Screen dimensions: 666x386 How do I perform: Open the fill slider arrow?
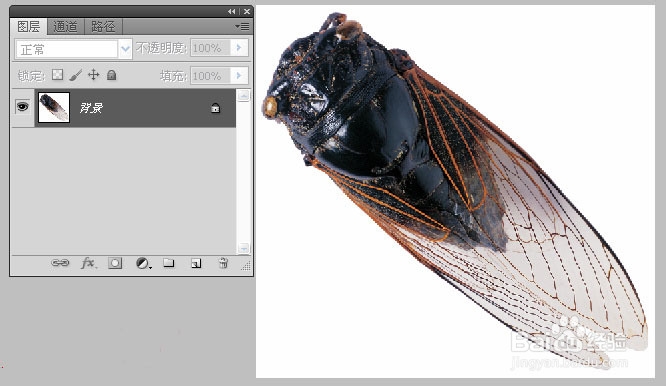[x=239, y=76]
